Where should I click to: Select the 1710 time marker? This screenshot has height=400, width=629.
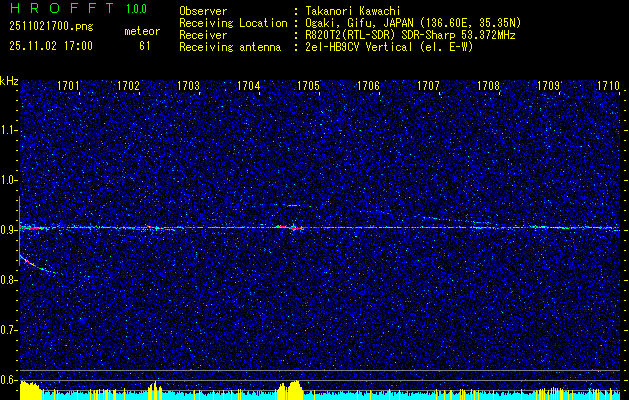[608, 86]
